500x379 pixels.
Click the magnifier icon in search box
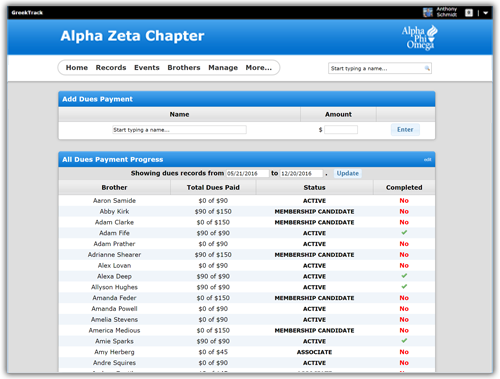(427, 68)
